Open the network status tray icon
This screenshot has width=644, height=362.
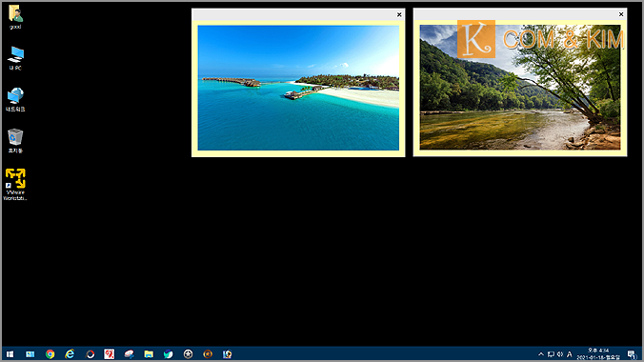[x=551, y=353]
